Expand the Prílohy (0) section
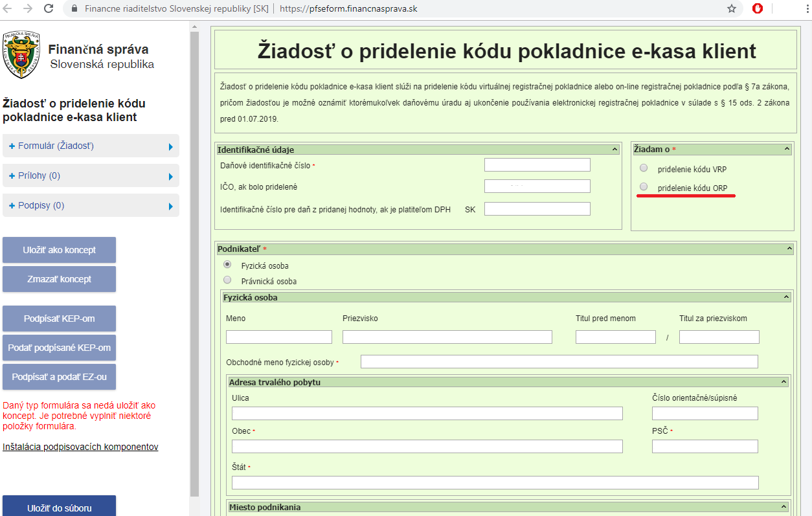This screenshot has height=516, width=812. [x=91, y=176]
